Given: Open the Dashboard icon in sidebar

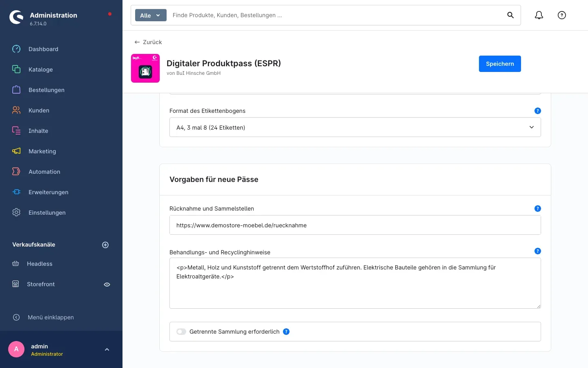Looking at the screenshot, I should (16, 49).
